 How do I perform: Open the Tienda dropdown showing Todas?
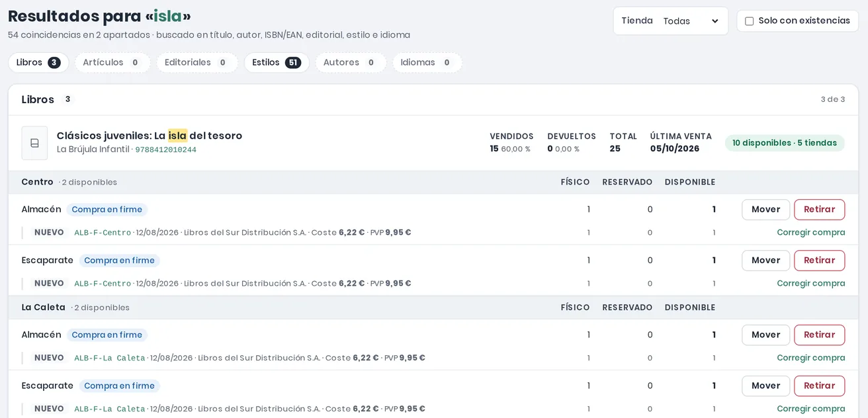691,21
